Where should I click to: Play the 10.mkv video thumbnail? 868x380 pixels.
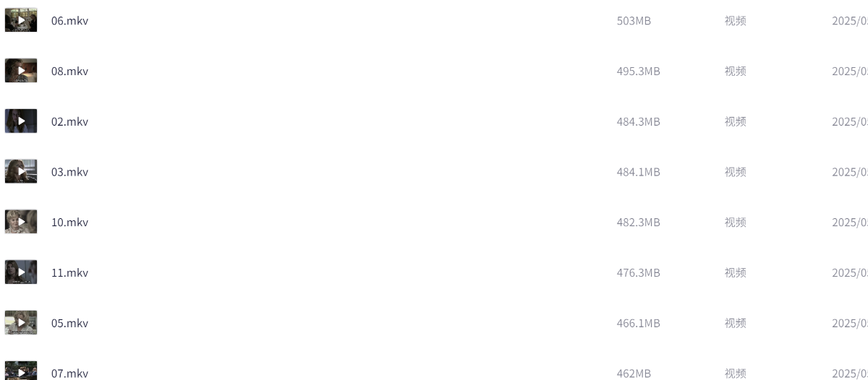tap(21, 222)
